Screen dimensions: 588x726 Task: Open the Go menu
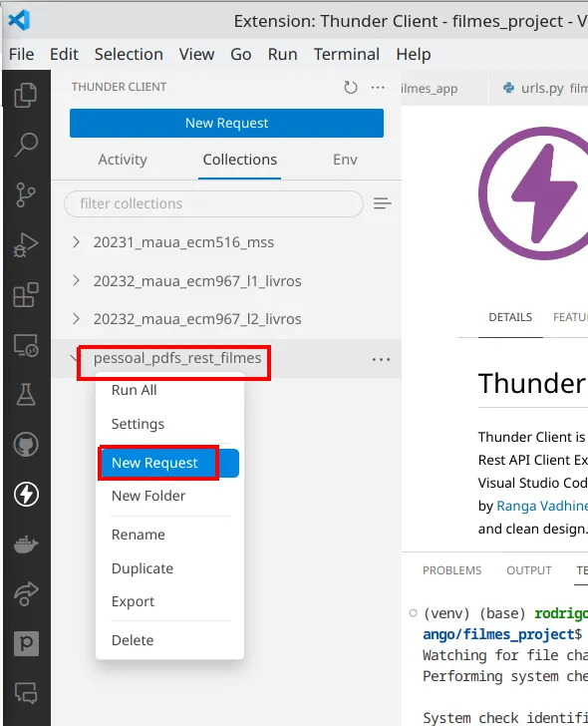[x=241, y=54]
